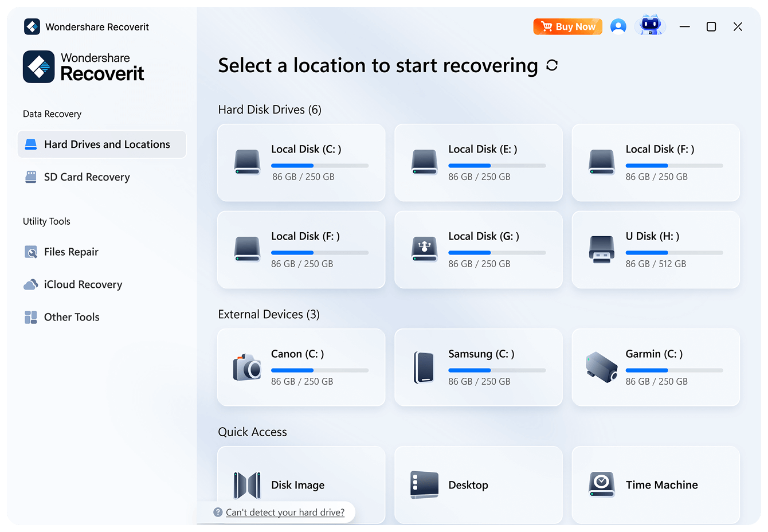768x532 pixels.
Task: Minimize the Recoverit window
Action: pyautogui.click(x=684, y=26)
